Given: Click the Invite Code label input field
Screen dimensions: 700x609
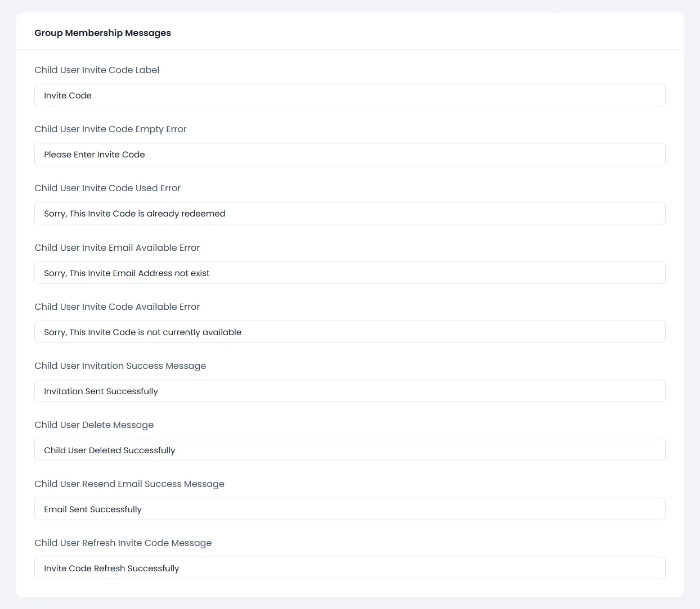Looking at the screenshot, I should click(x=349, y=95).
